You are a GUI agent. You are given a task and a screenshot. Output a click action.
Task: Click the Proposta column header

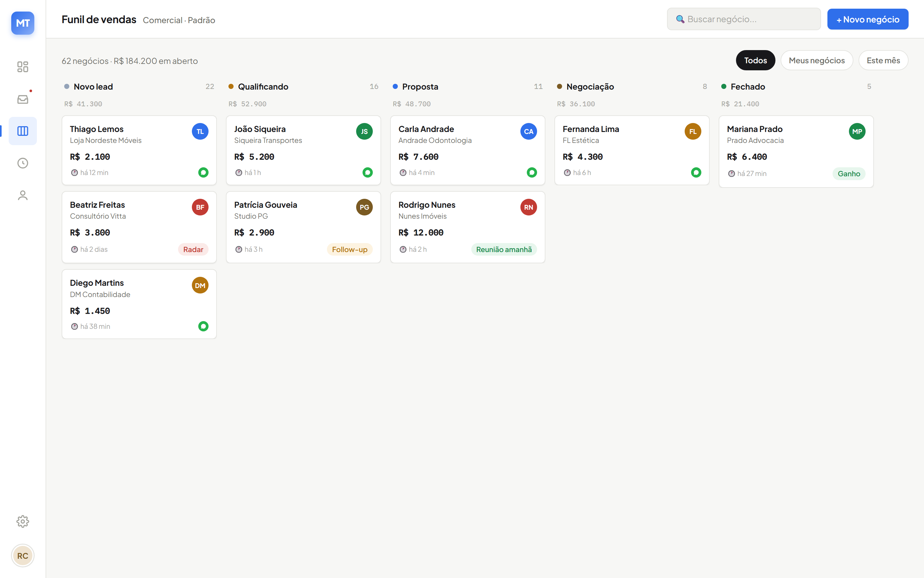[420, 87]
